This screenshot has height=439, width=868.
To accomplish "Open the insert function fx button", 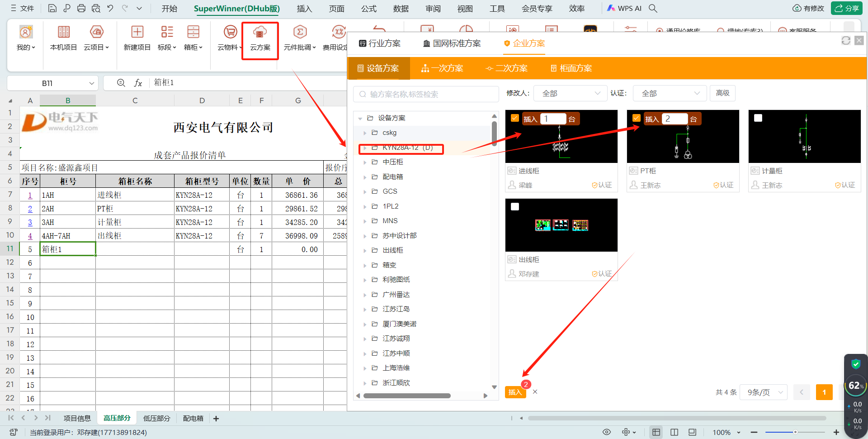I will 138,83.
